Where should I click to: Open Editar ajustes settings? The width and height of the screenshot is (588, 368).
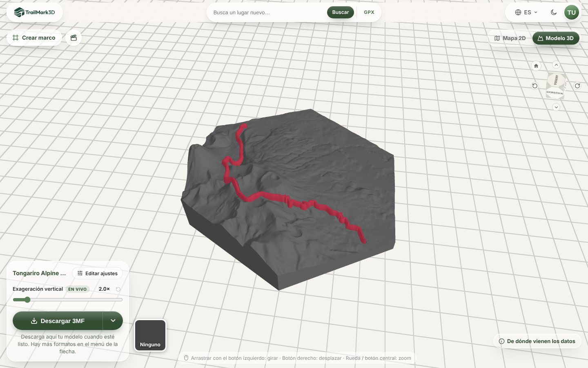98,273
